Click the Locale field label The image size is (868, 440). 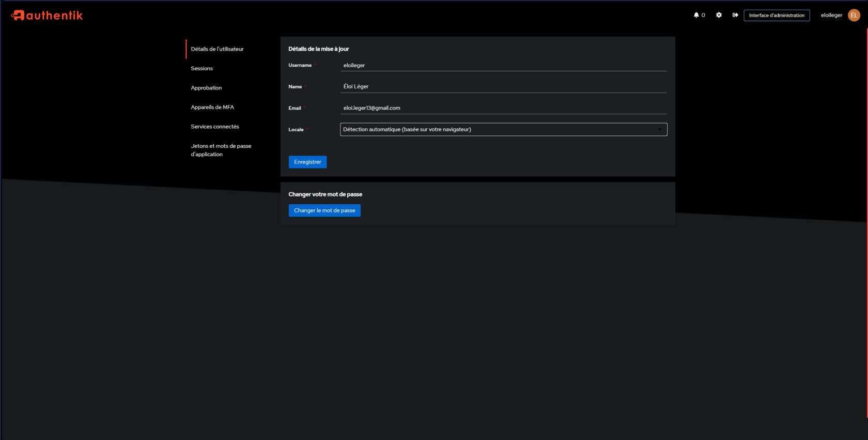coord(296,130)
